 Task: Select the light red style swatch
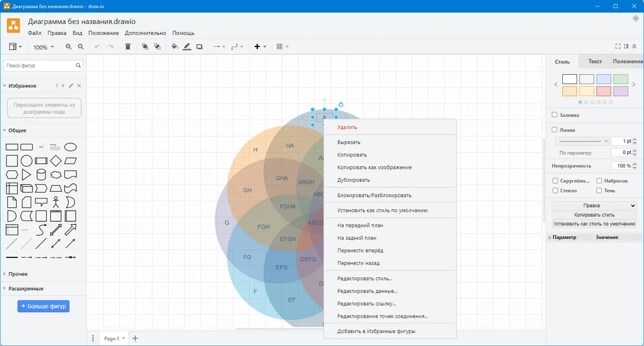(604, 91)
